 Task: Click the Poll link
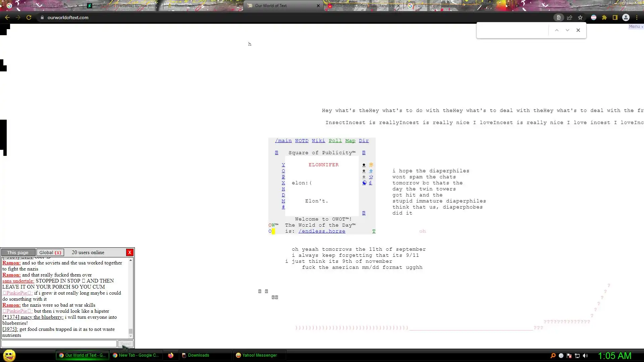pos(335,141)
